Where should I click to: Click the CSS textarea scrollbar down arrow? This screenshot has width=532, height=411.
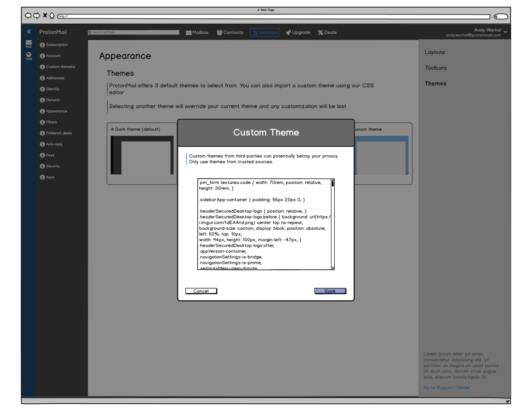333,269
